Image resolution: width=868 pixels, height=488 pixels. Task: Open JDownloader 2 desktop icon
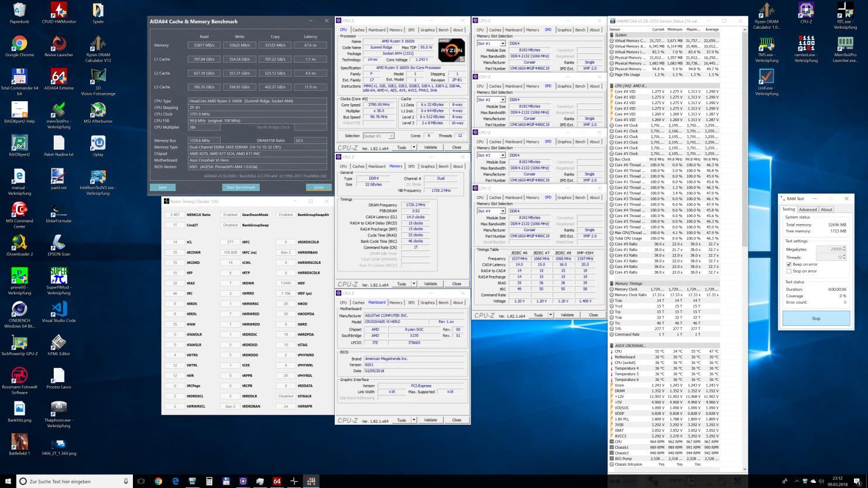click(19, 246)
